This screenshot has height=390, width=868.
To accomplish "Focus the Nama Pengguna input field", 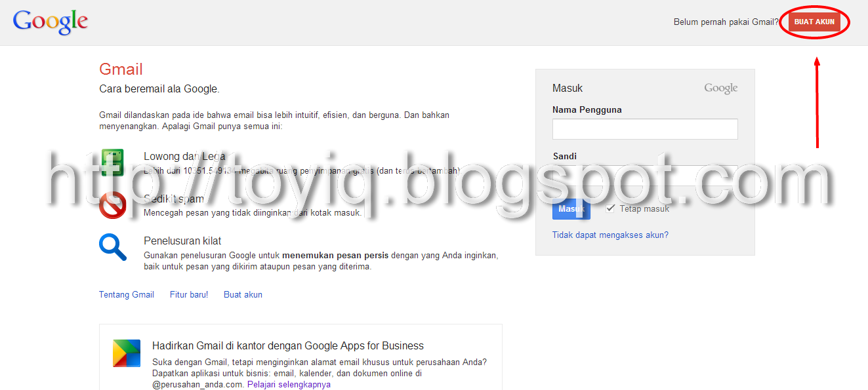I will (645, 129).
